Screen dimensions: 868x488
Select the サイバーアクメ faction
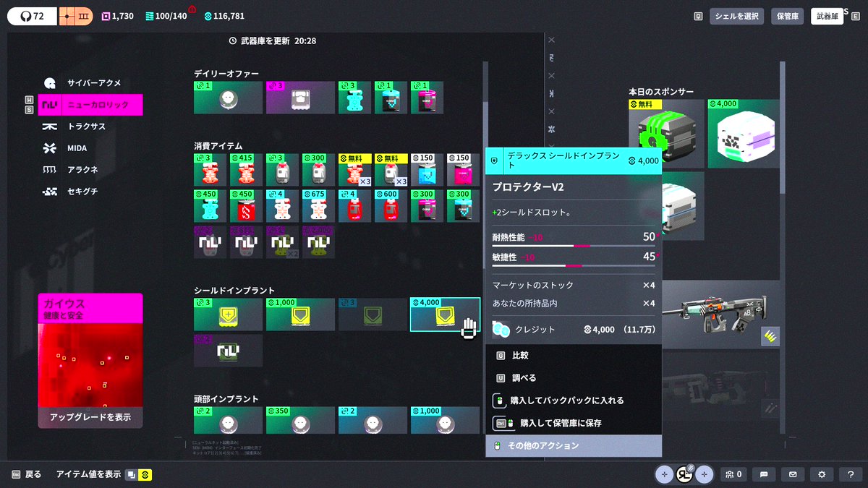click(x=90, y=83)
